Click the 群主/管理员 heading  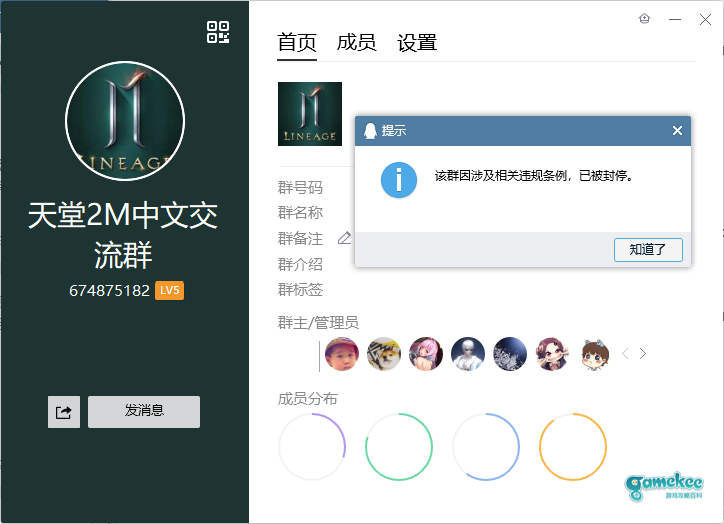point(318,323)
